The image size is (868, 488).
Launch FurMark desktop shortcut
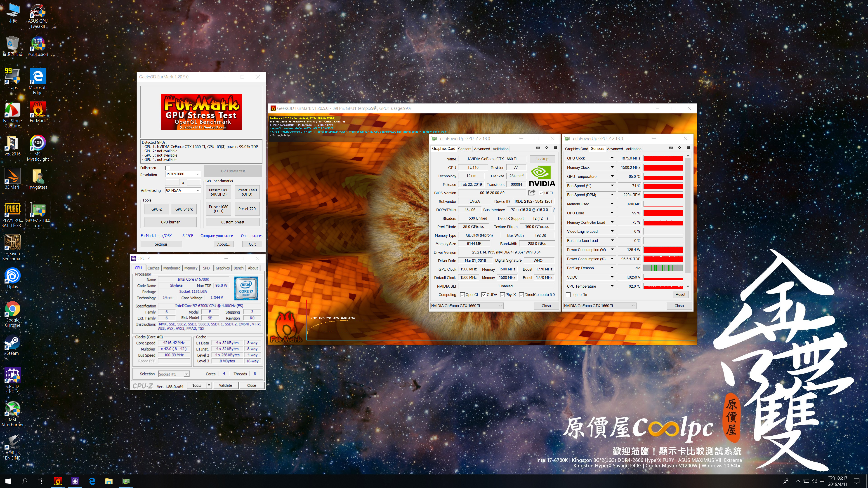[x=38, y=113]
